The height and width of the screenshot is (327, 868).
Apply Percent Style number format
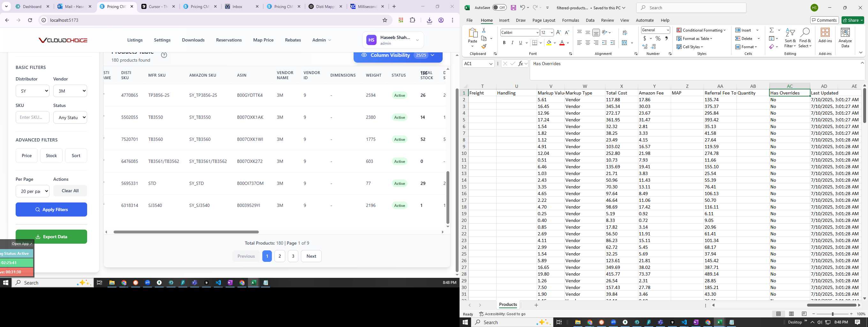click(658, 38)
